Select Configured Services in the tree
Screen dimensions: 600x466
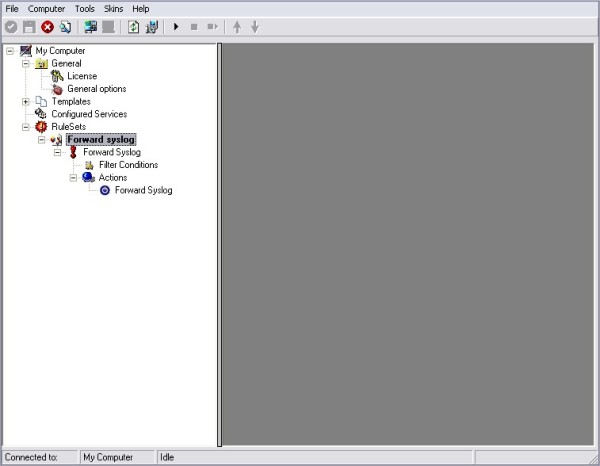(x=89, y=114)
